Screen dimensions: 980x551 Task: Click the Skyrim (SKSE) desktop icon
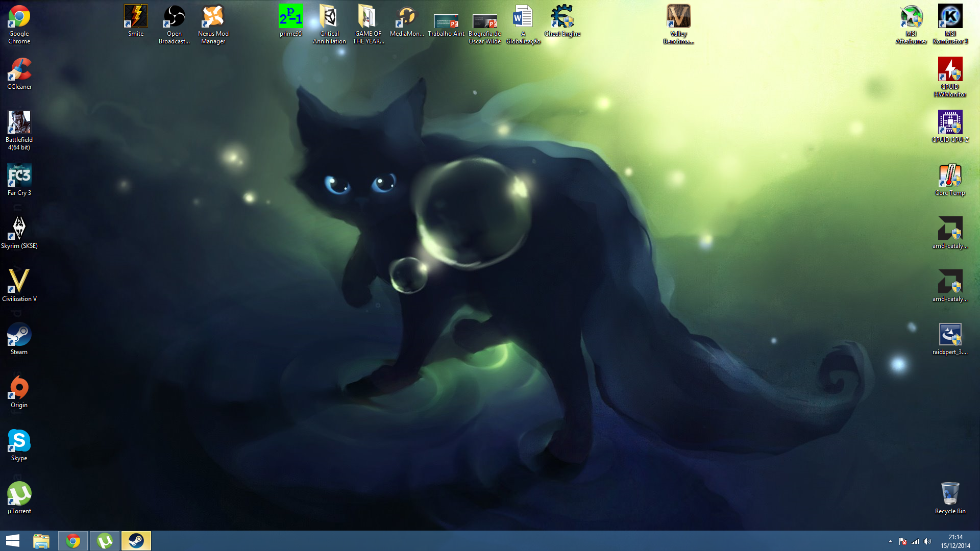coord(19,229)
